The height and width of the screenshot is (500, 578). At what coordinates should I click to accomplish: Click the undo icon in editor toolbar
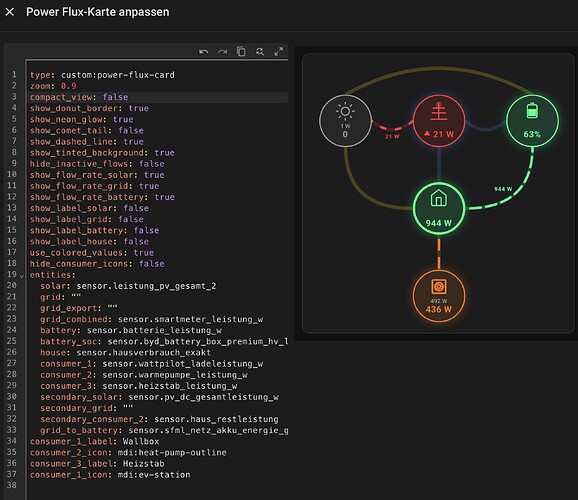click(203, 52)
